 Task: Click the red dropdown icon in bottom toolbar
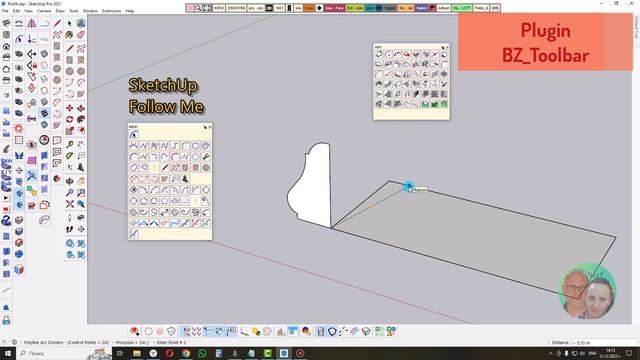tap(134, 331)
